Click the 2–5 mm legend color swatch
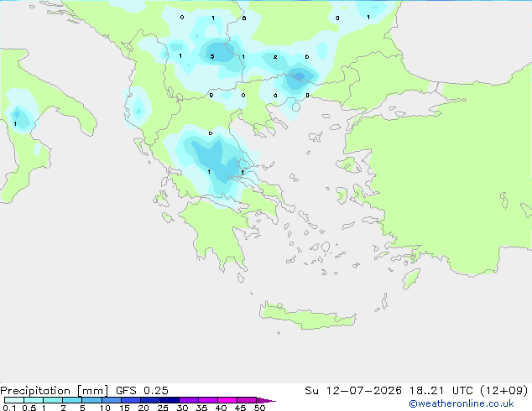 click(x=72, y=400)
